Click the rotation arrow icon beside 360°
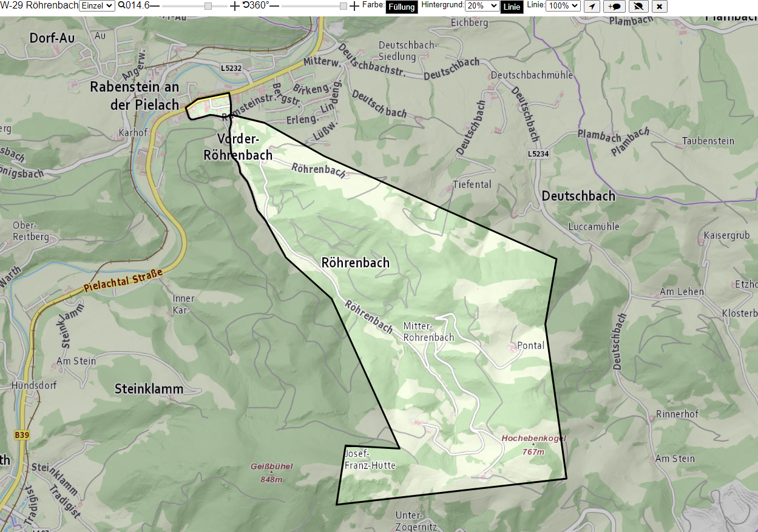758x532 pixels. pyautogui.click(x=246, y=5)
